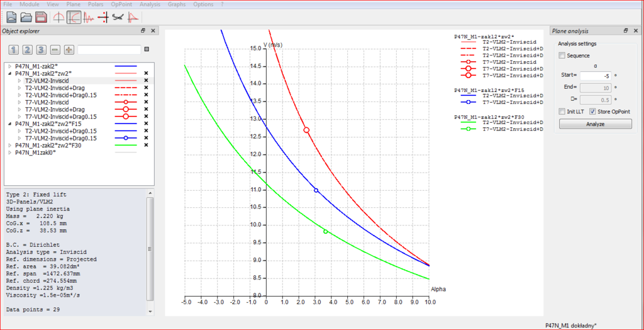Screen dimensions: 644x330
Task: Collapse the P47N_M1-zakl2*zw2*F15 tree node
Action: [x=9, y=124]
